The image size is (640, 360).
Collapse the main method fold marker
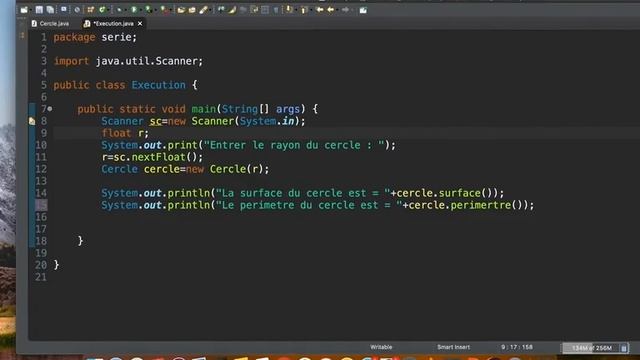50,109
